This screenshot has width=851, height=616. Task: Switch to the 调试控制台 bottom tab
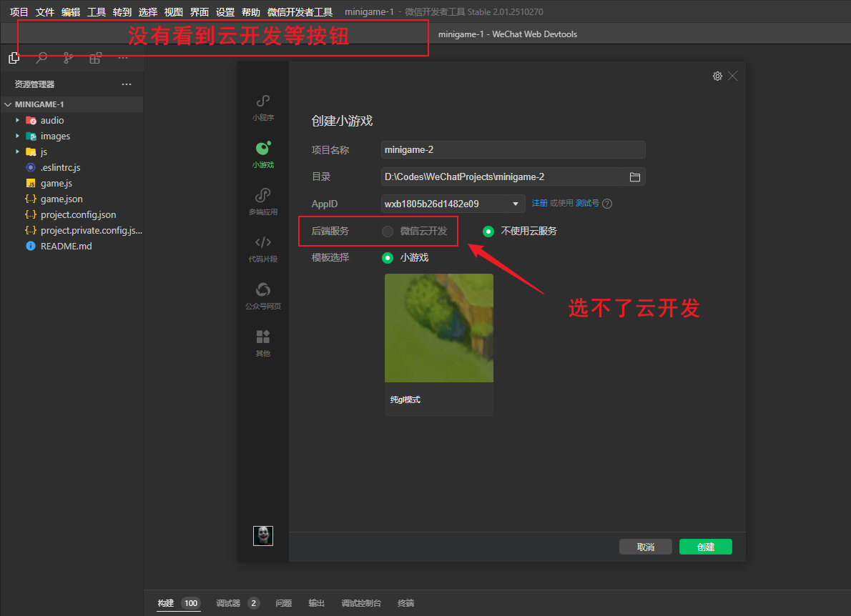(361, 603)
